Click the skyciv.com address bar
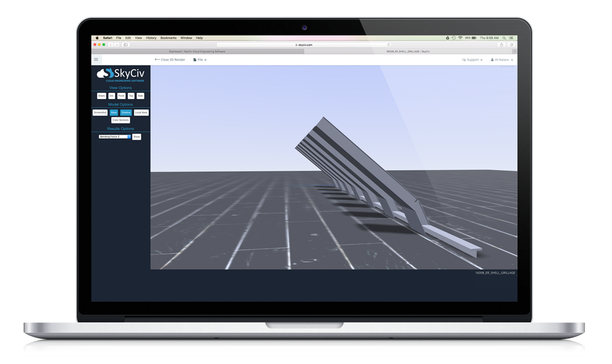 coord(304,45)
